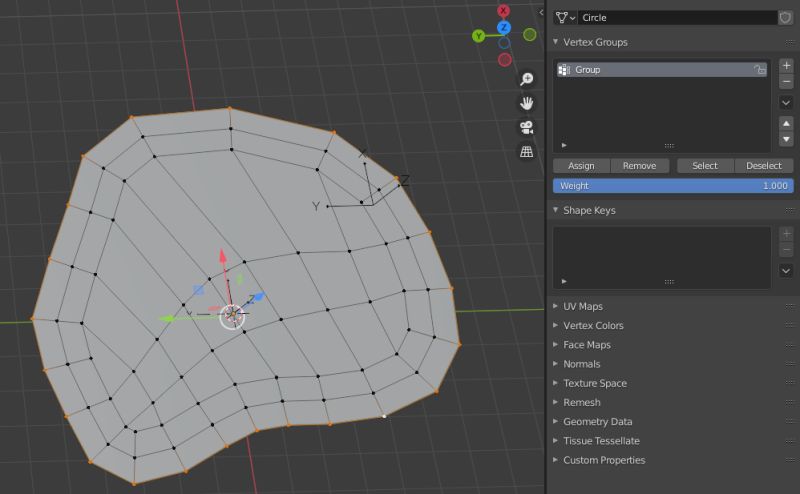Click negative Y axis green gizmo circle
This screenshot has width=800, height=494.
[x=530, y=35]
